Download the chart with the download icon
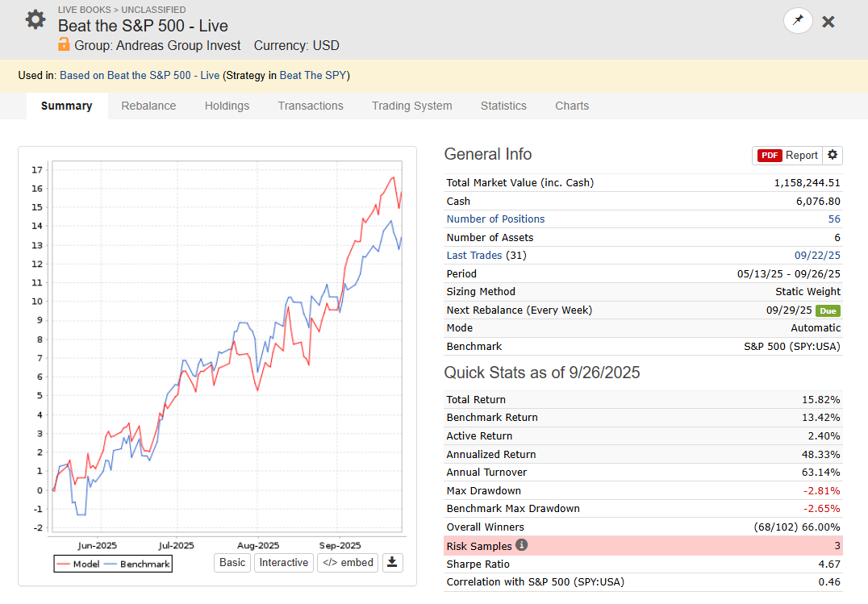Image resolution: width=868 pixels, height=604 pixels. click(x=392, y=563)
